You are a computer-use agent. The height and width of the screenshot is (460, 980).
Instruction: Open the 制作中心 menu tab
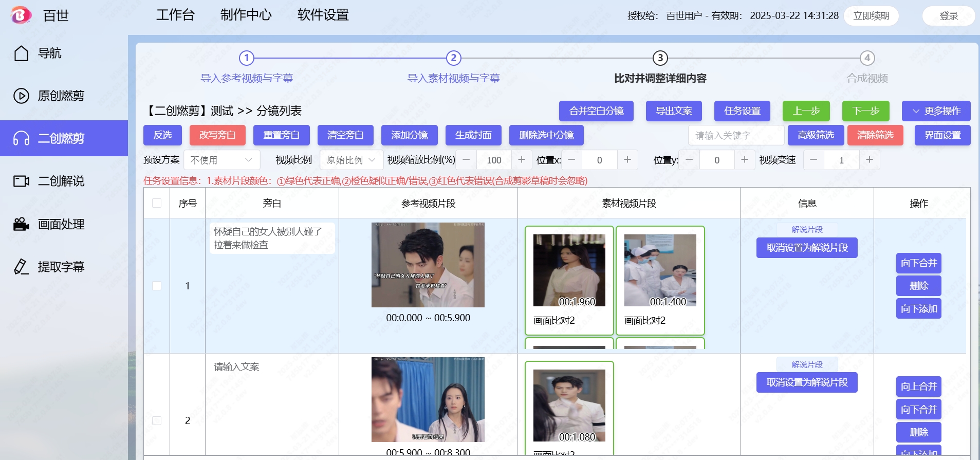coord(246,15)
